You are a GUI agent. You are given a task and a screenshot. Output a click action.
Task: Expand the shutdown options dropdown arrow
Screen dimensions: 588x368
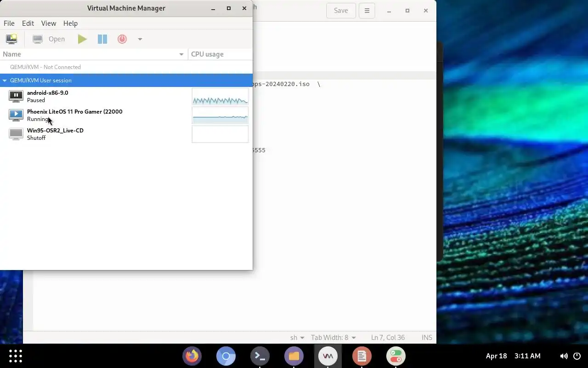click(140, 39)
